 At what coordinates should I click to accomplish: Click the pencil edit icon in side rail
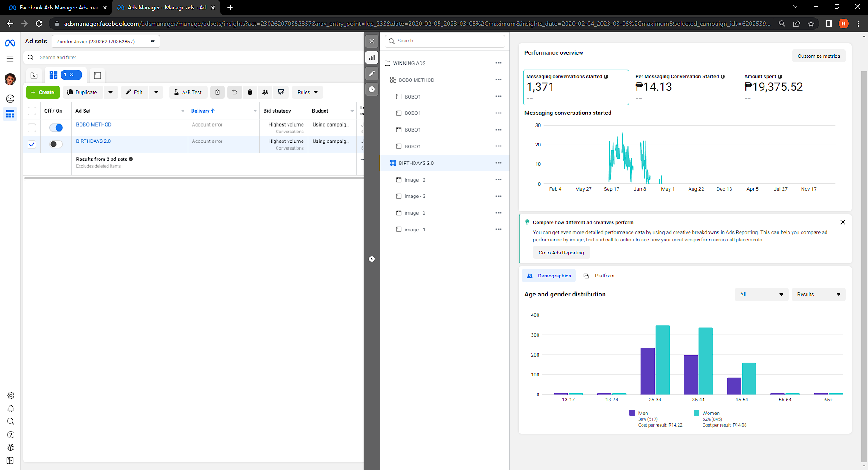(x=372, y=73)
